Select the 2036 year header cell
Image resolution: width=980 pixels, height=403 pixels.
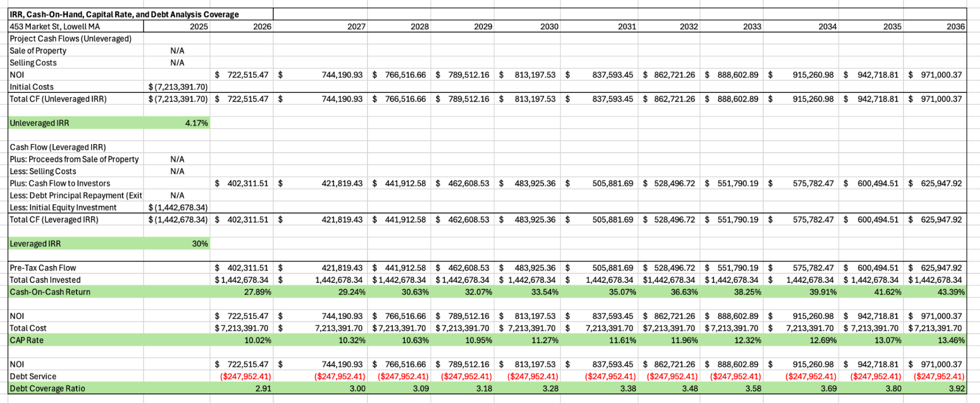click(x=935, y=27)
